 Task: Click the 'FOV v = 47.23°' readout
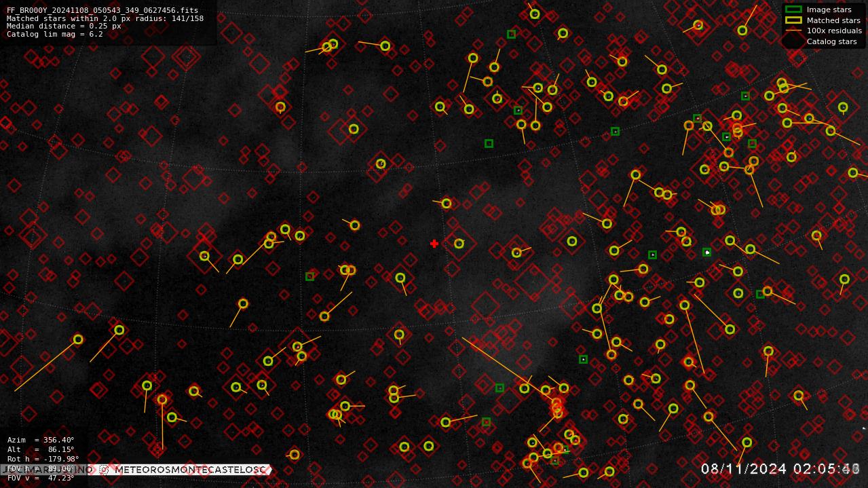point(41,478)
